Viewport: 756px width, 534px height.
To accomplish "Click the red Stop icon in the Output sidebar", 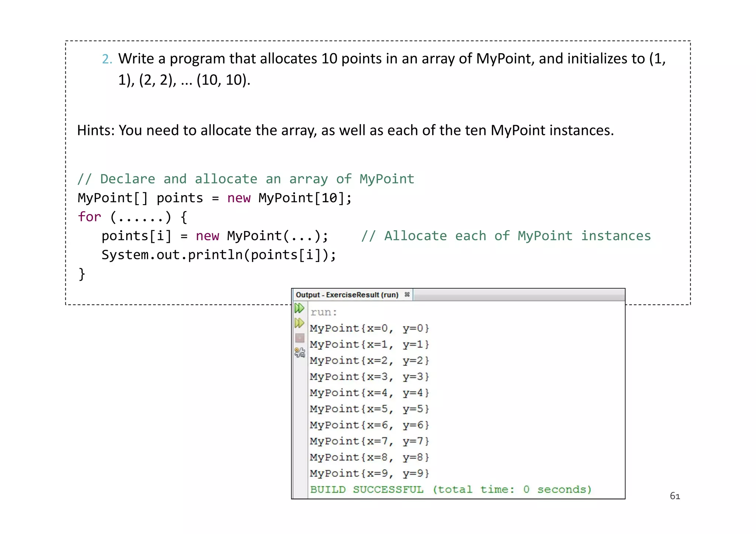I will coord(300,338).
